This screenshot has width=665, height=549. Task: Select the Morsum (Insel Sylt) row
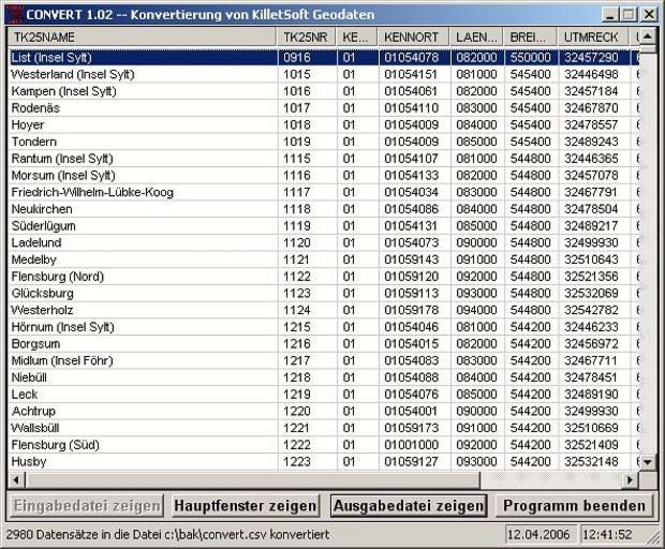point(323,176)
